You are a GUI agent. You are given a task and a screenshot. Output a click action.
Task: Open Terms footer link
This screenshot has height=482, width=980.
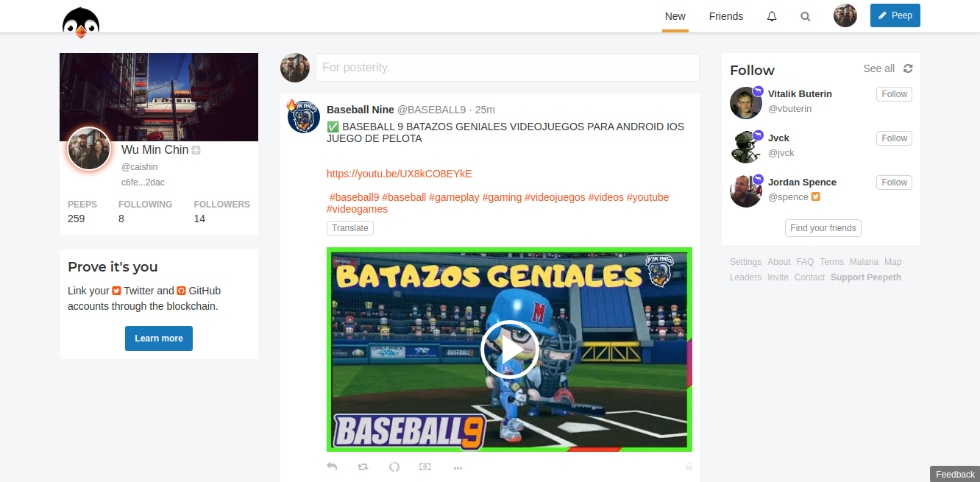tap(831, 262)
